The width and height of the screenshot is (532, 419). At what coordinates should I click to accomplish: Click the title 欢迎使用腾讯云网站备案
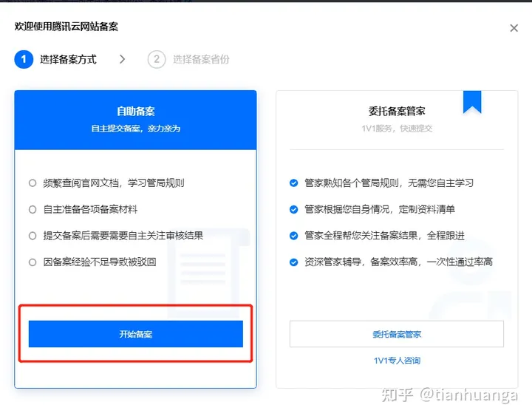pos(66,27)
